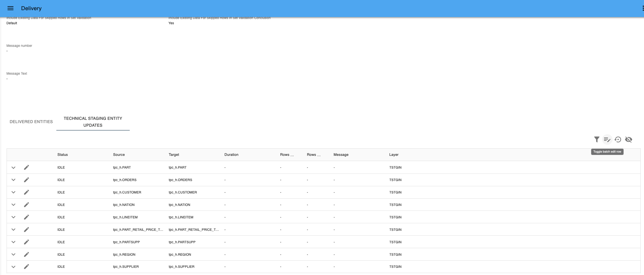Sort by the Duration column header
Image resolution: width=644 pixels, height=275 pixels.
point(231,155)
